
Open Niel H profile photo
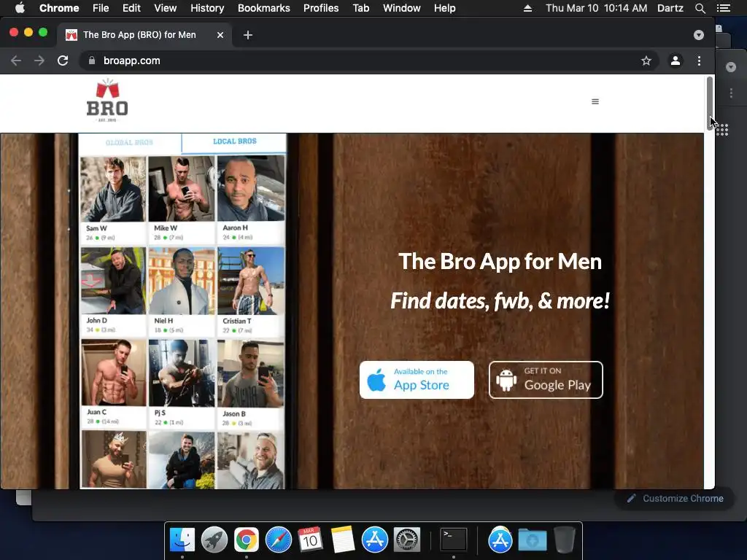182,281
